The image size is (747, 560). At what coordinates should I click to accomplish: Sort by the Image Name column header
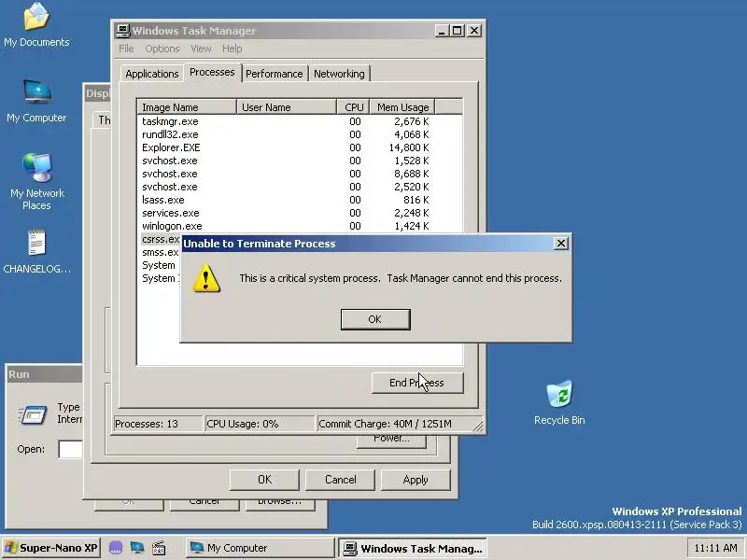[187, 107]
